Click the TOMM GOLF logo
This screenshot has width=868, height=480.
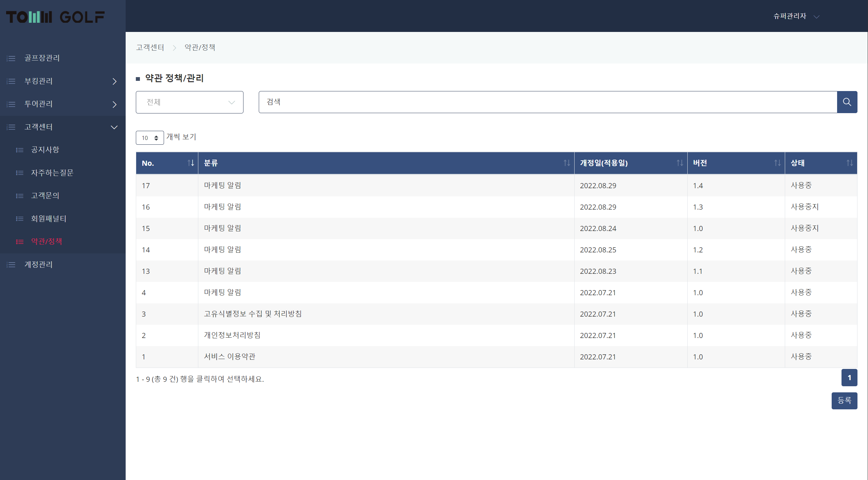click(x=55, y=17)
